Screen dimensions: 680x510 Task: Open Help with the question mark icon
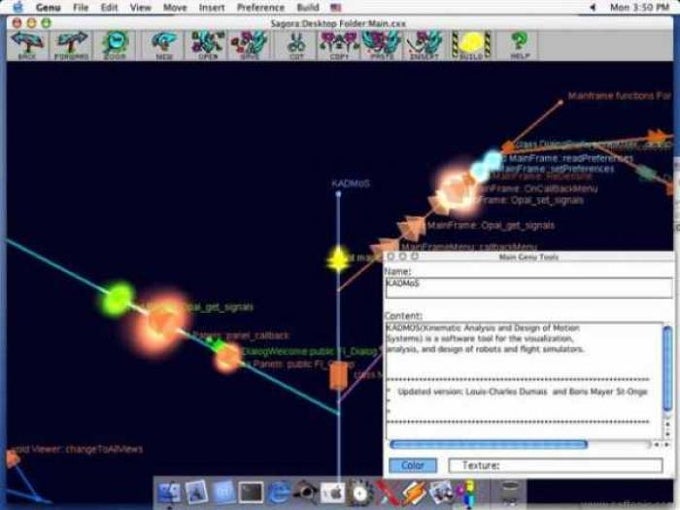coord(520,45)
